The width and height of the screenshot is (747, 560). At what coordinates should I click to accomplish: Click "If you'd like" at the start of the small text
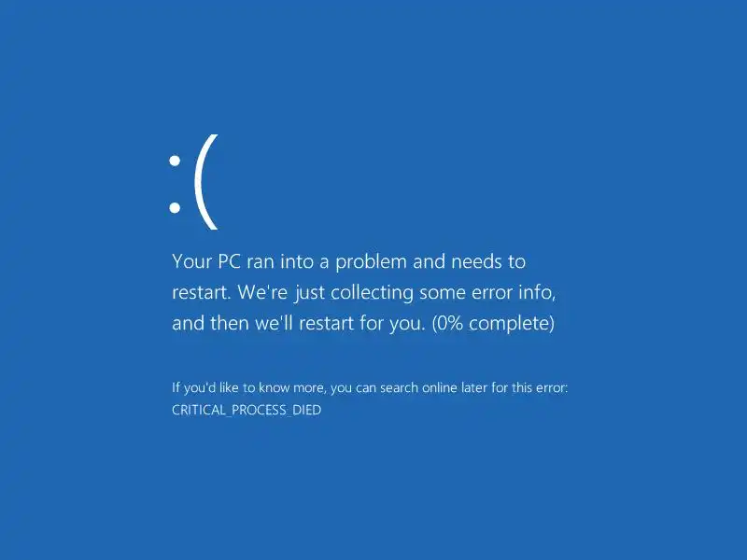[x=204, y=388]
